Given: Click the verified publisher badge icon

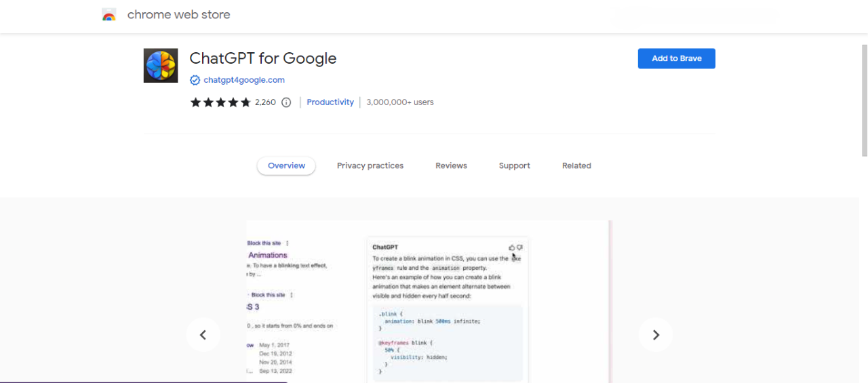Looking at the screenshot, I should click(195, 80).
